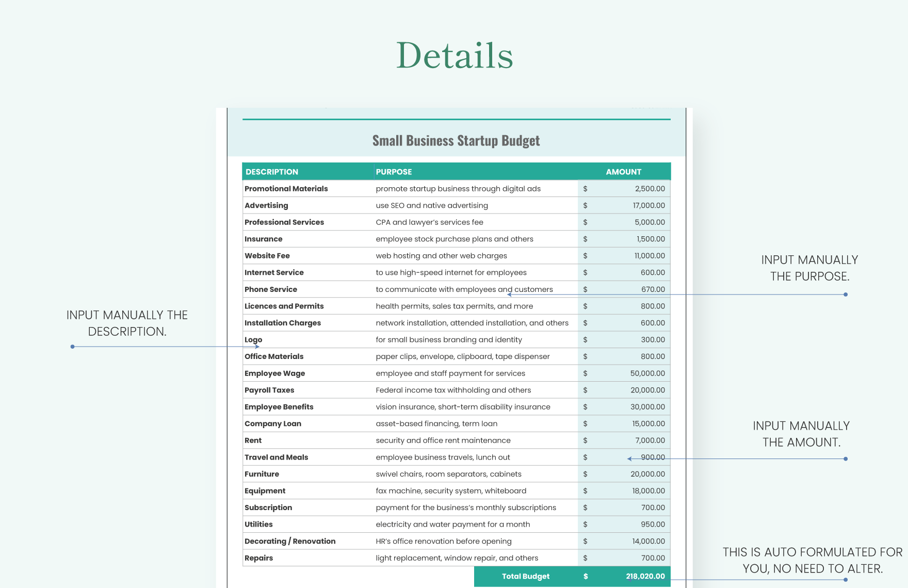Click the 'Total Budget' label
Viewport: 908px width, 588px height.
pyautogui.click(x=526, y=577)
